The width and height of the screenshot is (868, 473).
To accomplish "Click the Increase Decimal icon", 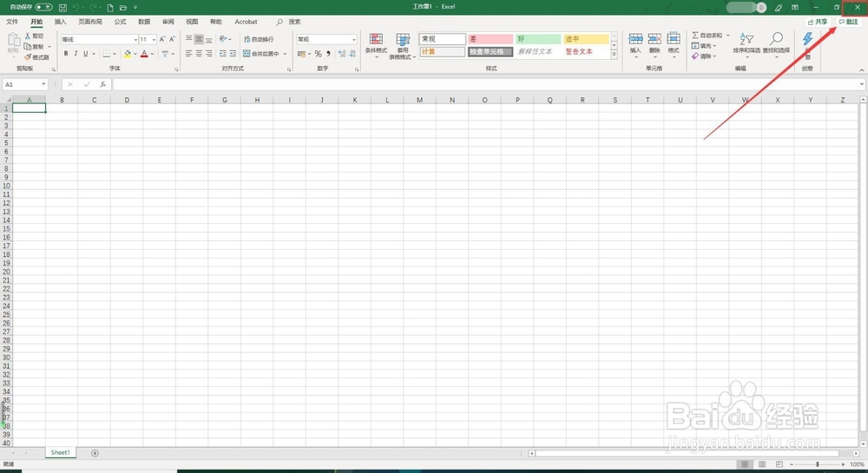I will tap(342, 54).
